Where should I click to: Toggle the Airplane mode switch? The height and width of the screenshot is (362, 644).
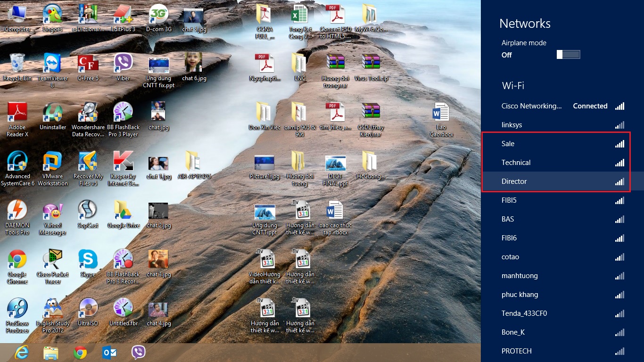point(568,55)
